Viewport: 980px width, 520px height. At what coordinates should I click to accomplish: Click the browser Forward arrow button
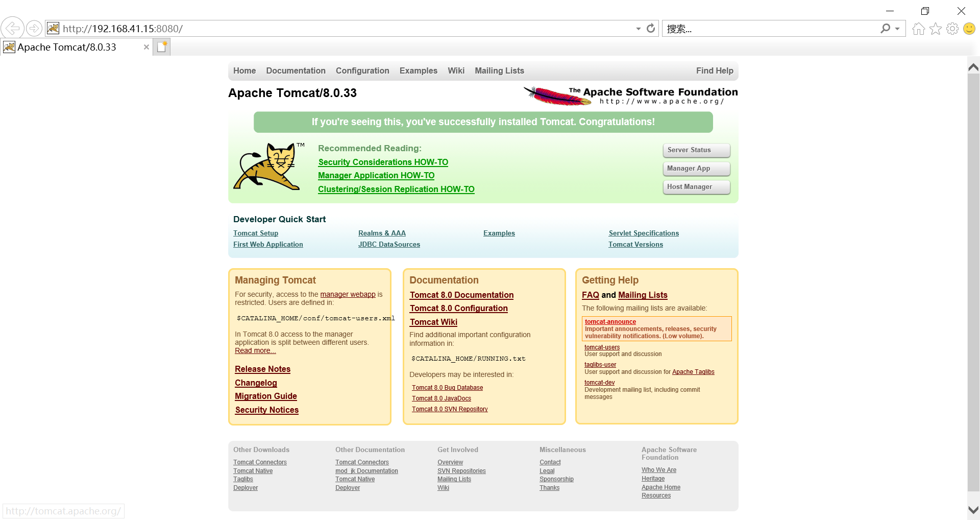coord(34,28)
